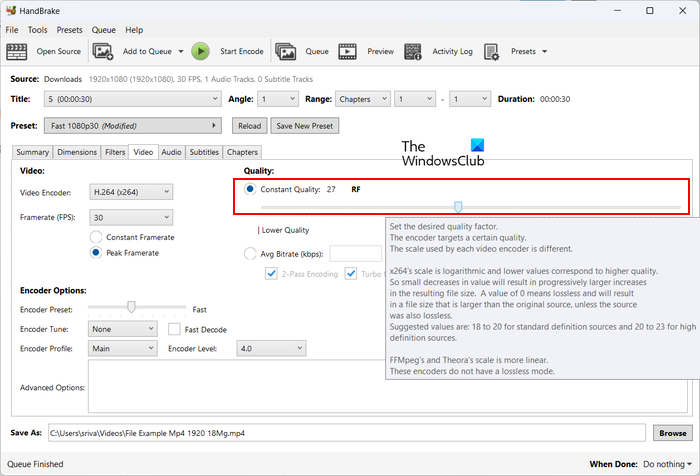Open the end chapter dropdown
The height and width of the screenshot is (476, 700).
(x=470, y=99)
